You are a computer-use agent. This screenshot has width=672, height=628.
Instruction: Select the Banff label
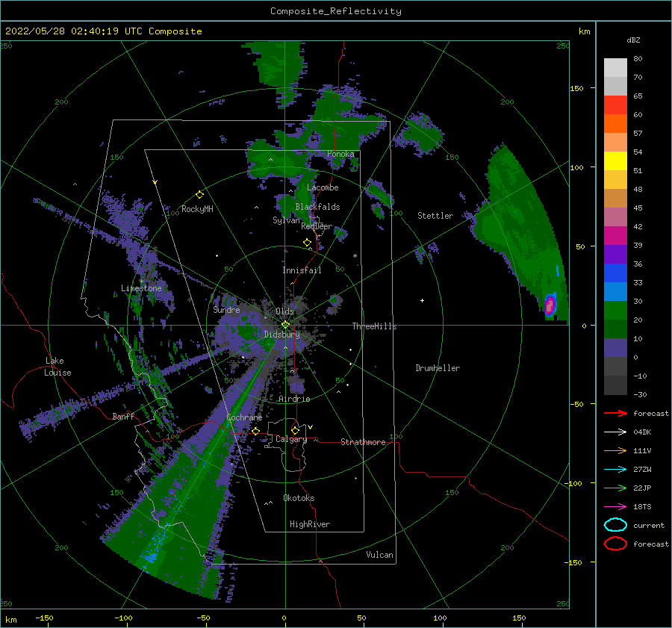123,416
